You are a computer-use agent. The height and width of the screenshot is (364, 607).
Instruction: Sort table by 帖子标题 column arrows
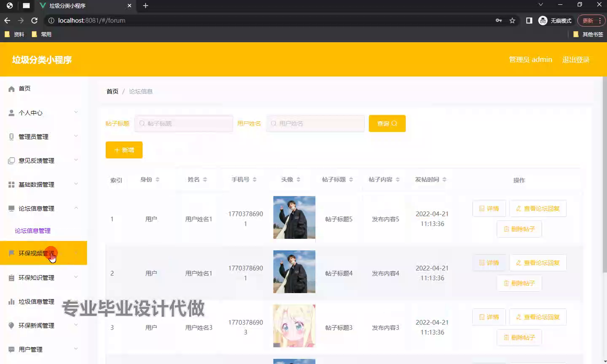coord(351,179)
